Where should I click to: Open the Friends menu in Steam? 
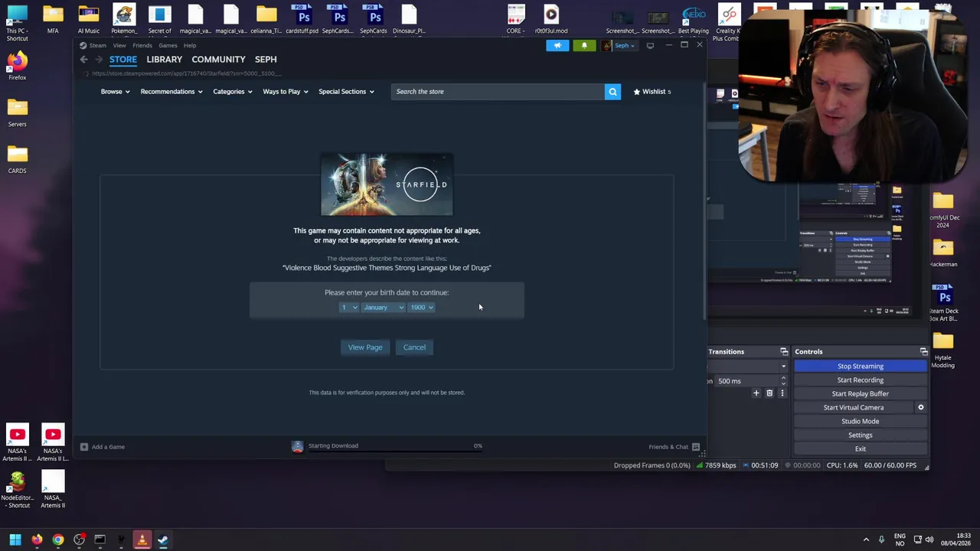142,46
